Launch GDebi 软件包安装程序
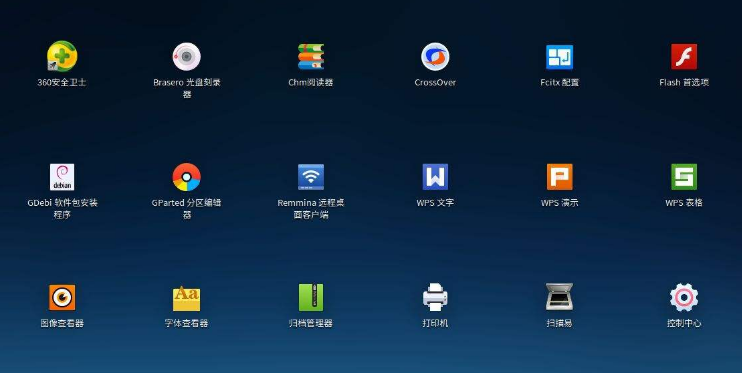The height and width of the screenshot is (373, 742). (x=62, y=177)
